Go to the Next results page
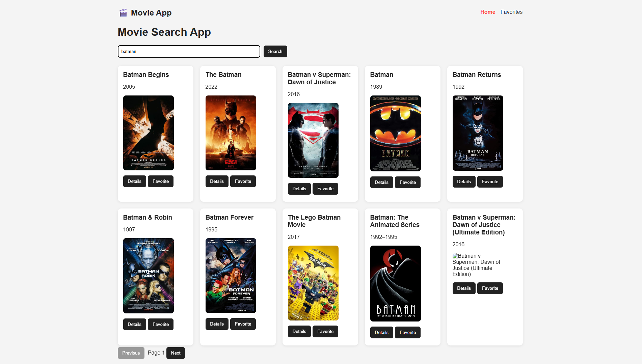 click(x=176, y=353)
